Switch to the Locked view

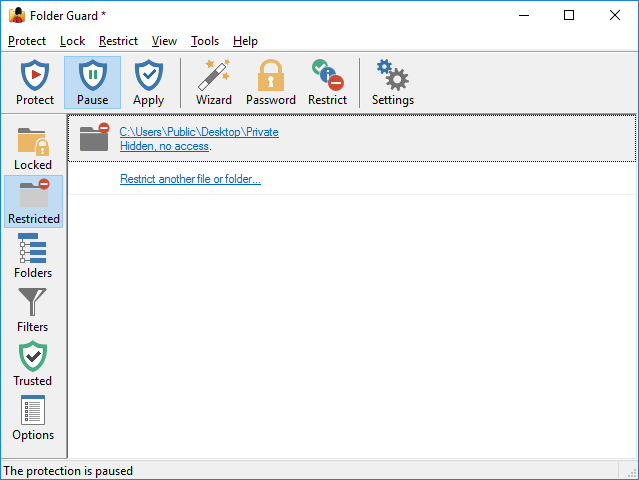33,148
